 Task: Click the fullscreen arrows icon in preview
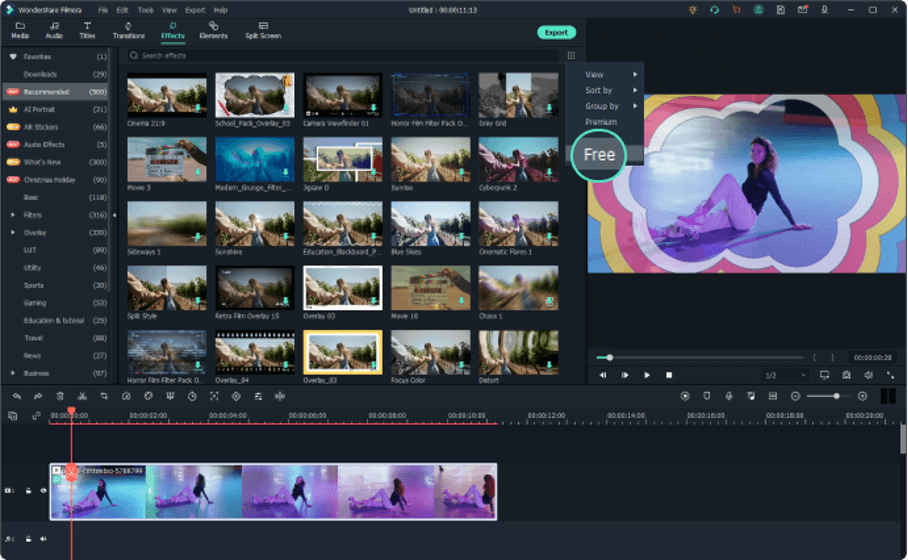tap(891, 375)
